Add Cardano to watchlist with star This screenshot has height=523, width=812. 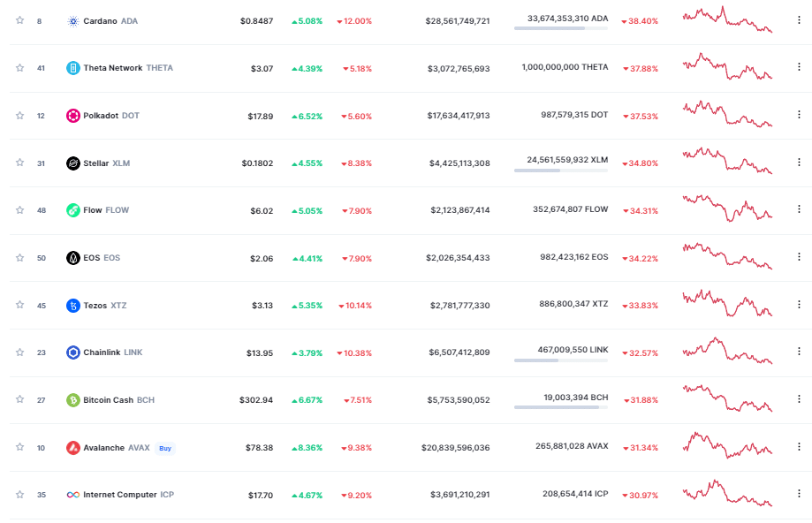click(x=19, y=20)
